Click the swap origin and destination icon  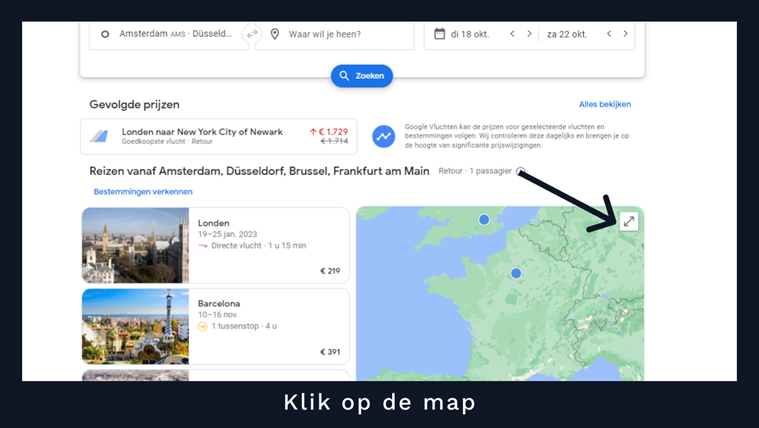[252, 34]
